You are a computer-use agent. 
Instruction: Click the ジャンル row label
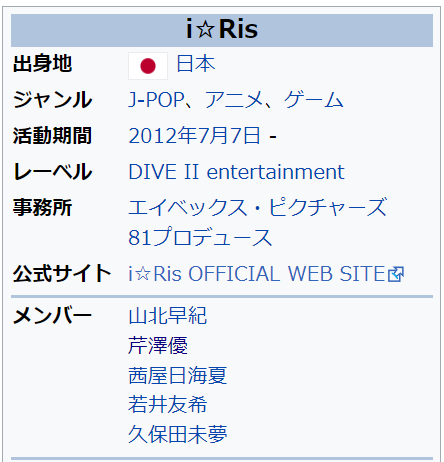52,99
